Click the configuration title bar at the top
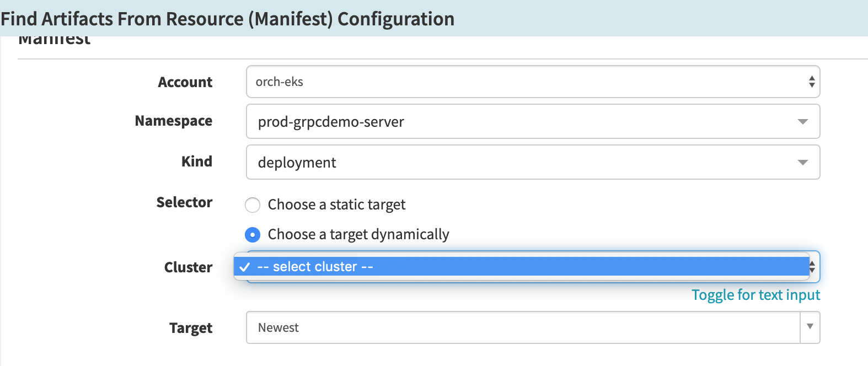This screenshot has height=366, width=868. point(227,19)
